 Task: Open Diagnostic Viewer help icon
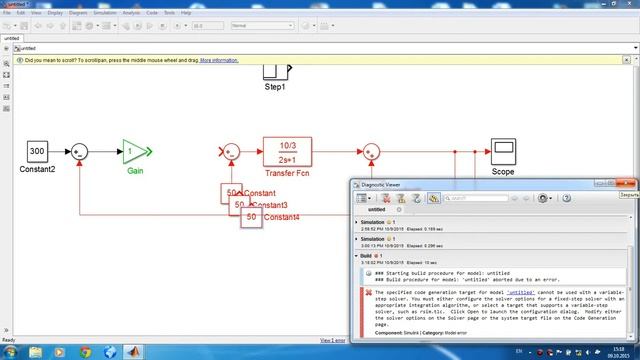pos(567,198)
